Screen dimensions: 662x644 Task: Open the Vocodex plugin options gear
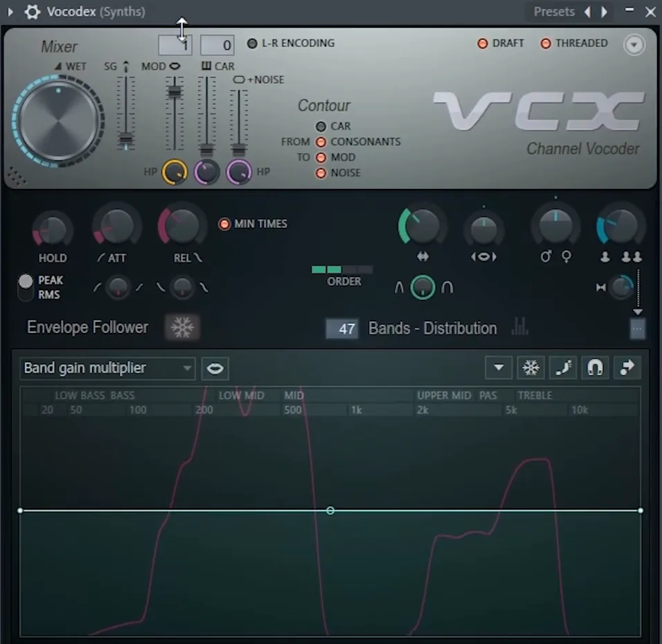click(x=32, y=12)
